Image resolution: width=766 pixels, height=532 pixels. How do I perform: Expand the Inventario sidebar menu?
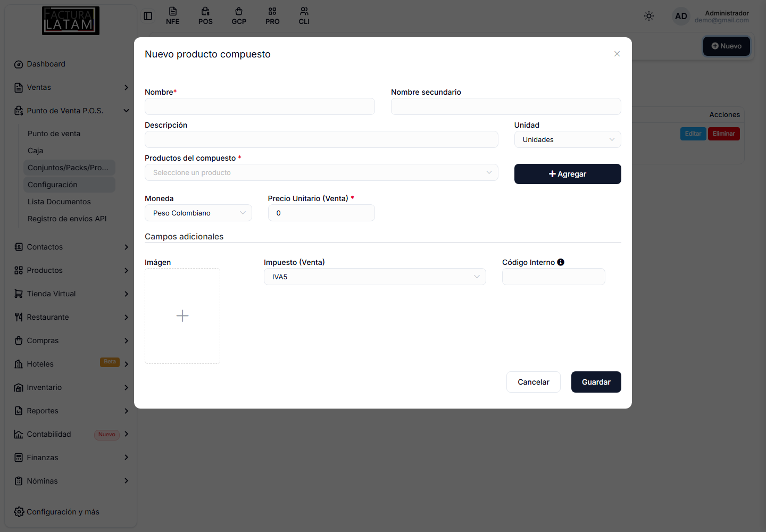(71, 387)
